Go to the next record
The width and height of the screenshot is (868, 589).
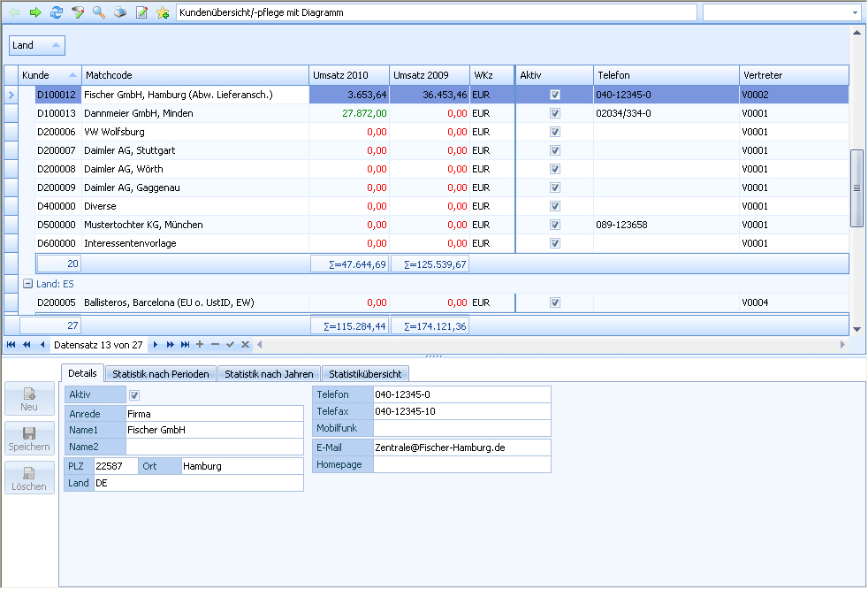pos(155,345)
